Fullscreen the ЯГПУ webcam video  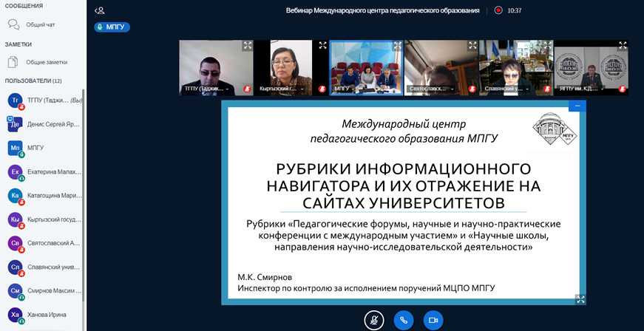[x=623, y=46]
